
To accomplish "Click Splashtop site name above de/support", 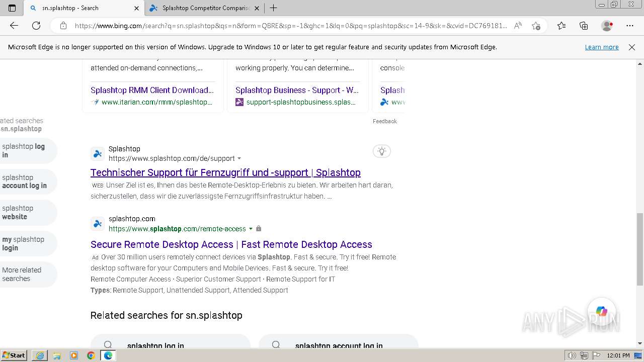I will pos(124,149).
